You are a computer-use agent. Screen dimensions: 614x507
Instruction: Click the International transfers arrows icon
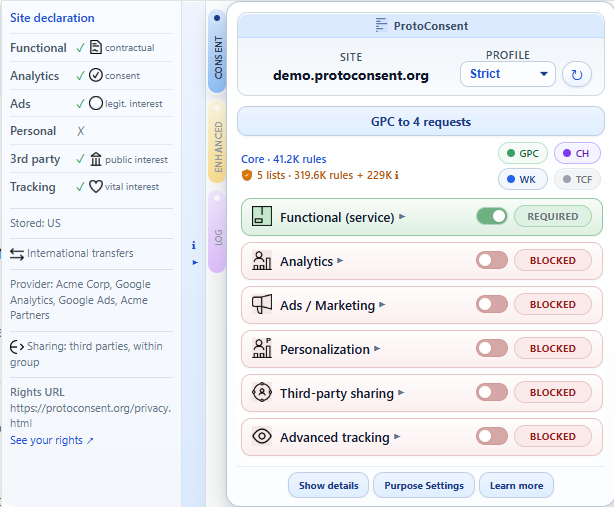click(17, 254)
